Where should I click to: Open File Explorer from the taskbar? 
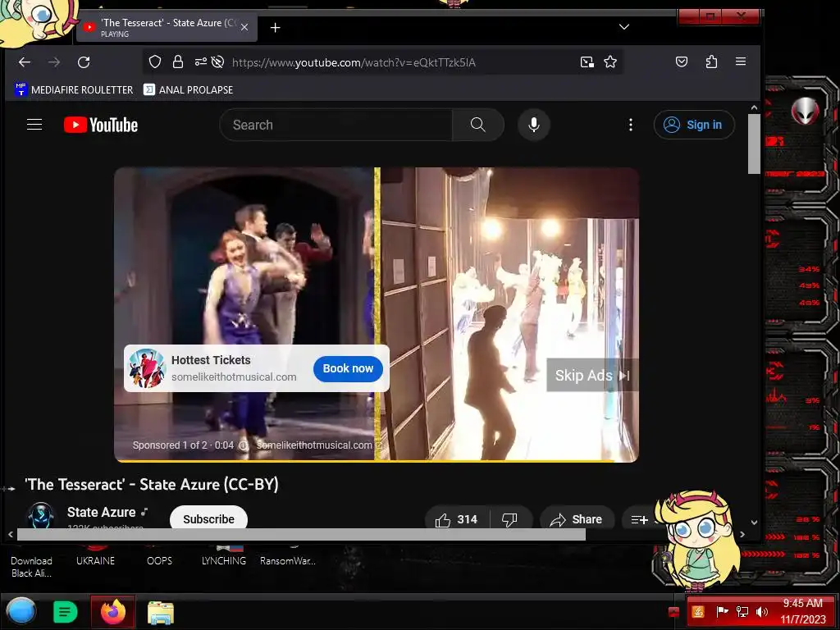point(161,612)
